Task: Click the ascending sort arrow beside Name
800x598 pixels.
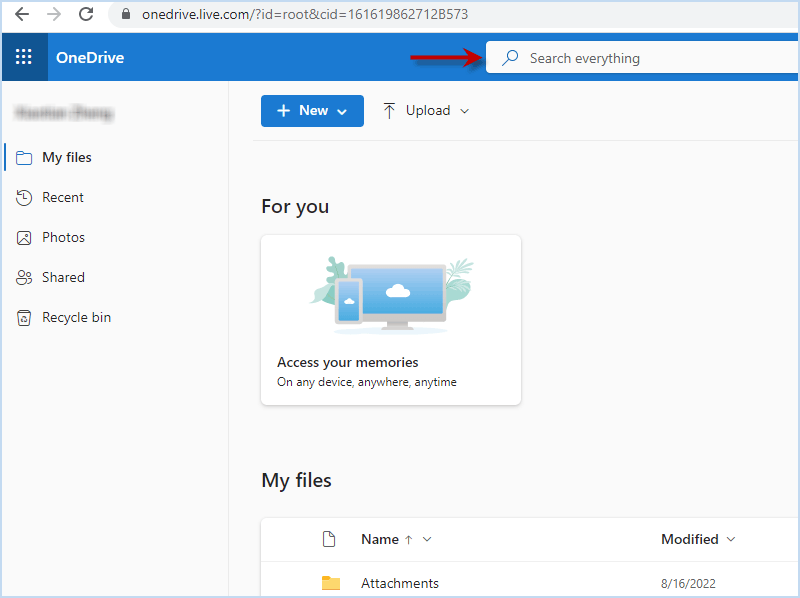Action: (408, 540)
